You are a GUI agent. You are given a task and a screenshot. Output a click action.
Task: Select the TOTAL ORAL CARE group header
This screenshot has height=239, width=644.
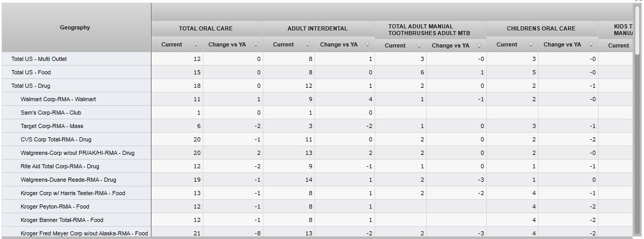(206, 28)
